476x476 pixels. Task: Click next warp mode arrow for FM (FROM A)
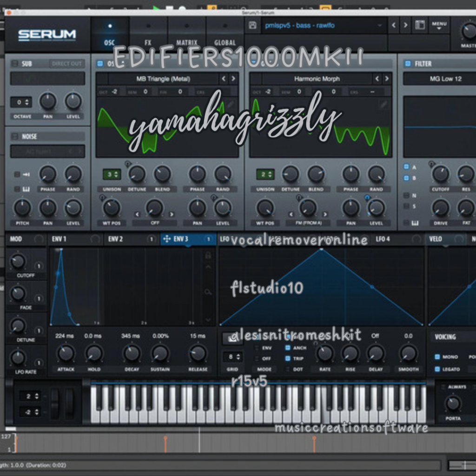pyautogui.click(x=325, y=214)
